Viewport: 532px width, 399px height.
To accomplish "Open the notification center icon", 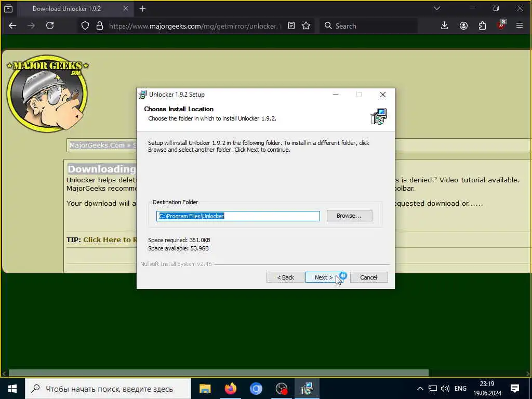I will pyautogui.click(x=515, y=389).
